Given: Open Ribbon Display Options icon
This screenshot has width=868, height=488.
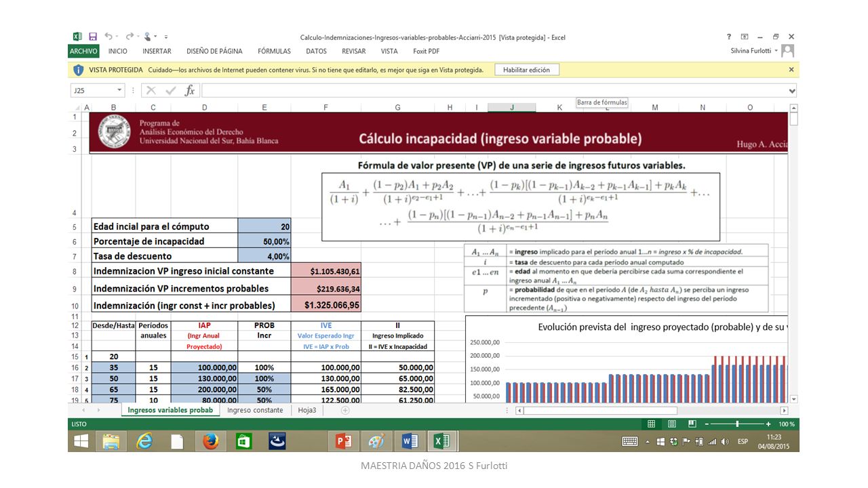Looking at the screenshot, I should pyautogui.click(x=745, y=37).
